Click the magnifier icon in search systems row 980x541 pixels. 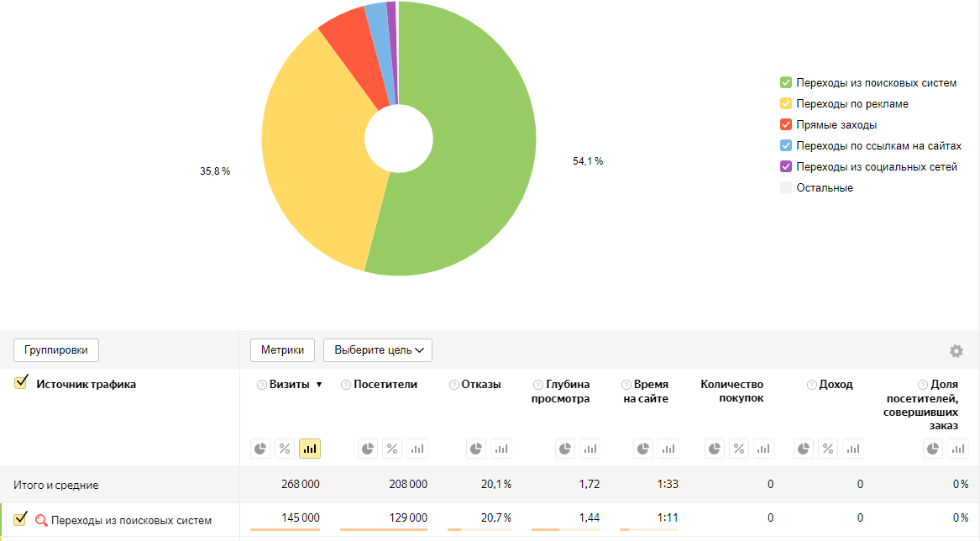41,520
